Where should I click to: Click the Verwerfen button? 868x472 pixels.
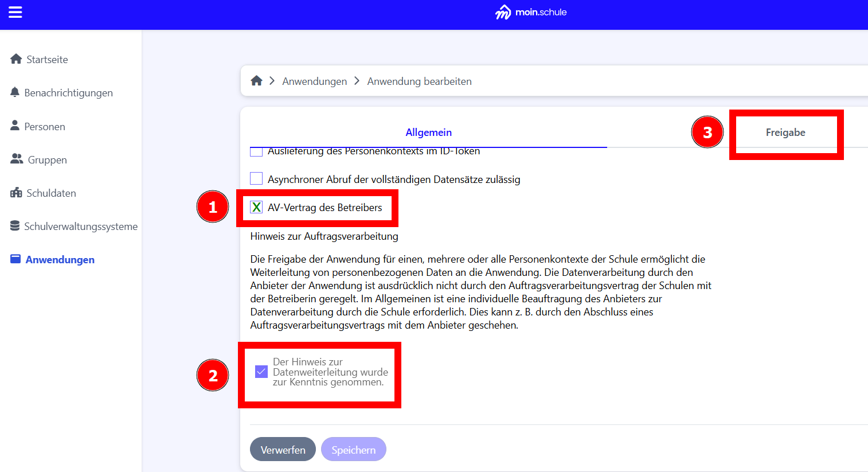pyautogui.click(x=283, y=450)
